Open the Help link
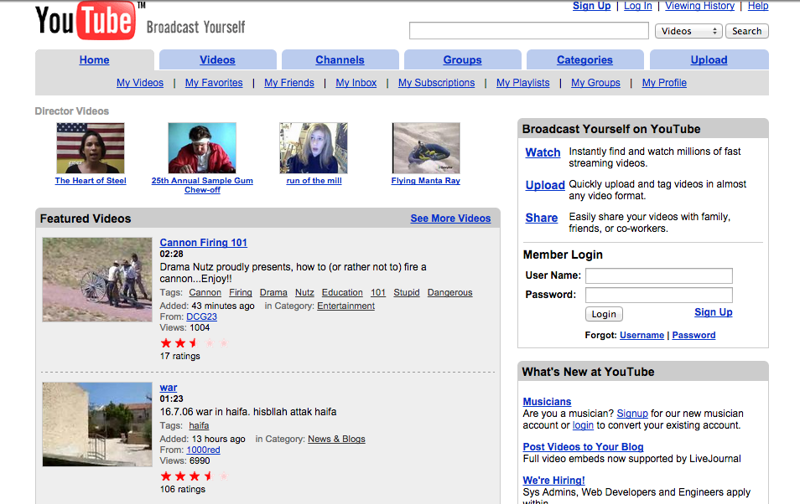800x504 pixels. 758,6
